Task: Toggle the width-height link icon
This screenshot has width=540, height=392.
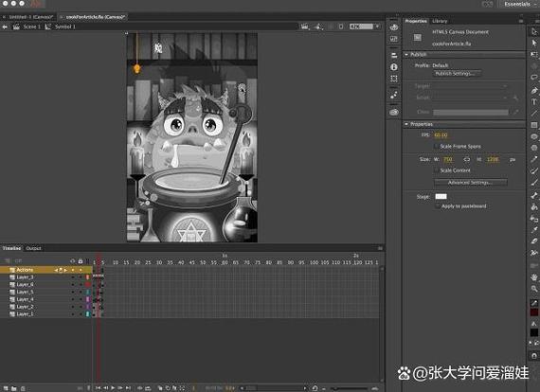Action: pos(467,159)
